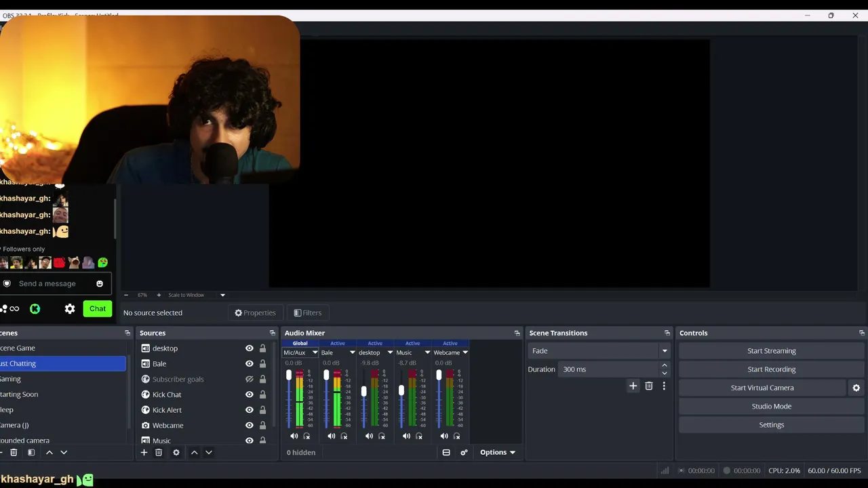Screen dimensions: 868x488
Task: Open the Mic/Aux channel dropdown
Action: (315, 352)
